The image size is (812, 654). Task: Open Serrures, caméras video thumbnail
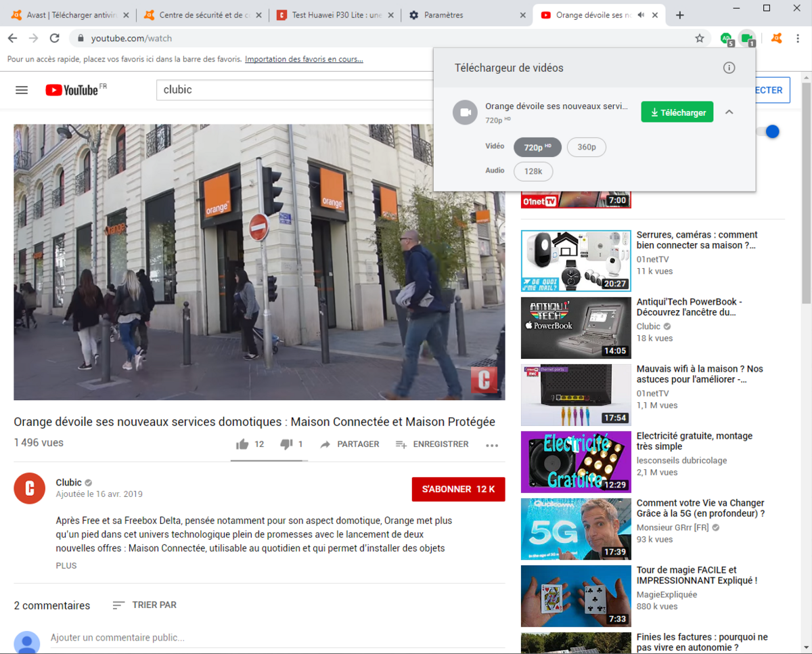click(576, 261)
